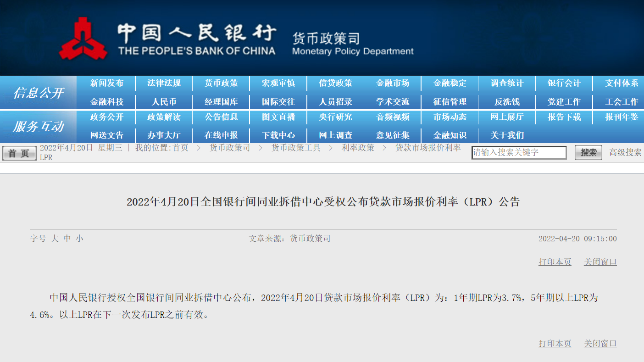Open the 在线申报 menu item
644x362 pixels.
[221, 135]
